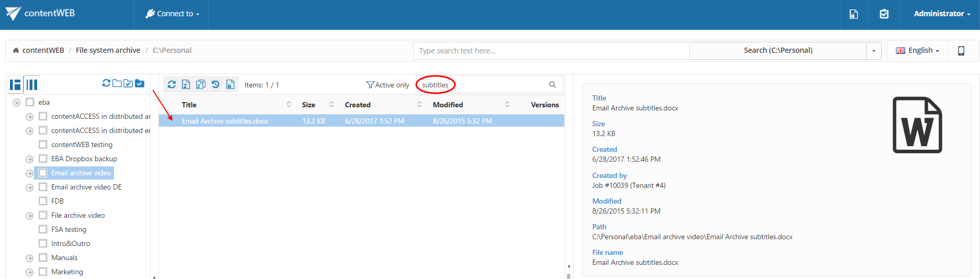This screenshot has height=279, width=980.
Task: Expand the Email archive video node
Action: point(29,173)
